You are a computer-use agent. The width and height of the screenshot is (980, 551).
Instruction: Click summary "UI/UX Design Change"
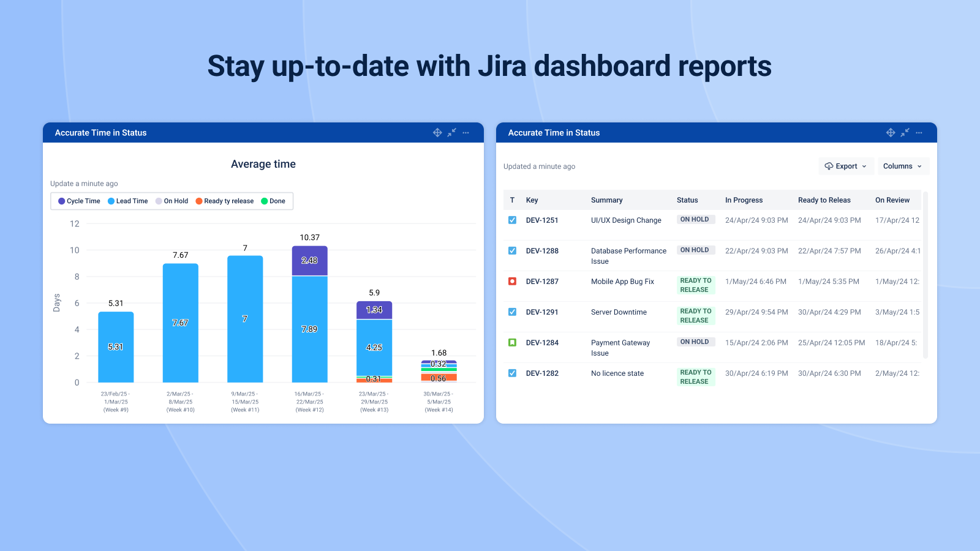click(626, 220)
